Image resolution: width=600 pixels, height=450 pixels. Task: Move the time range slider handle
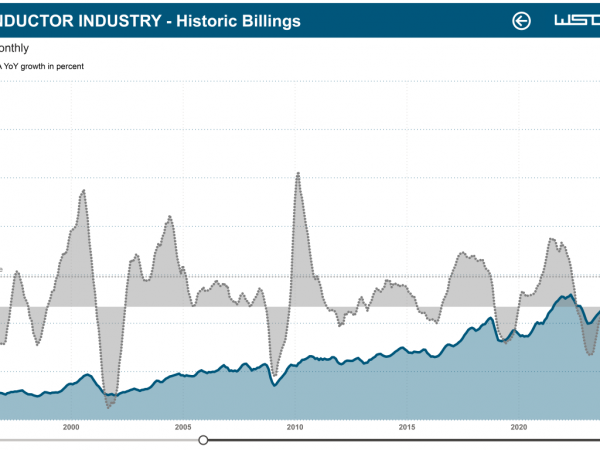[203, 440]
